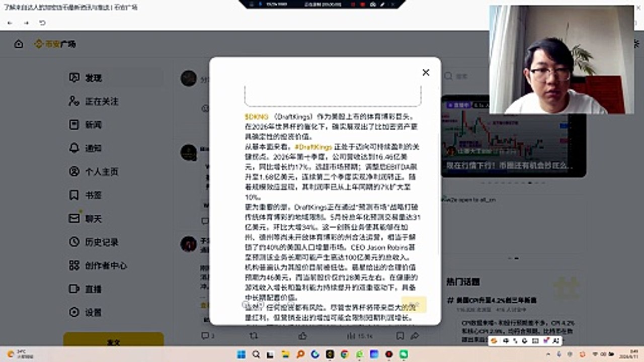Image resolution: width=644 pixels, height=362 pixels.
Task: Click the browser forward arrow
Action: 26,23
